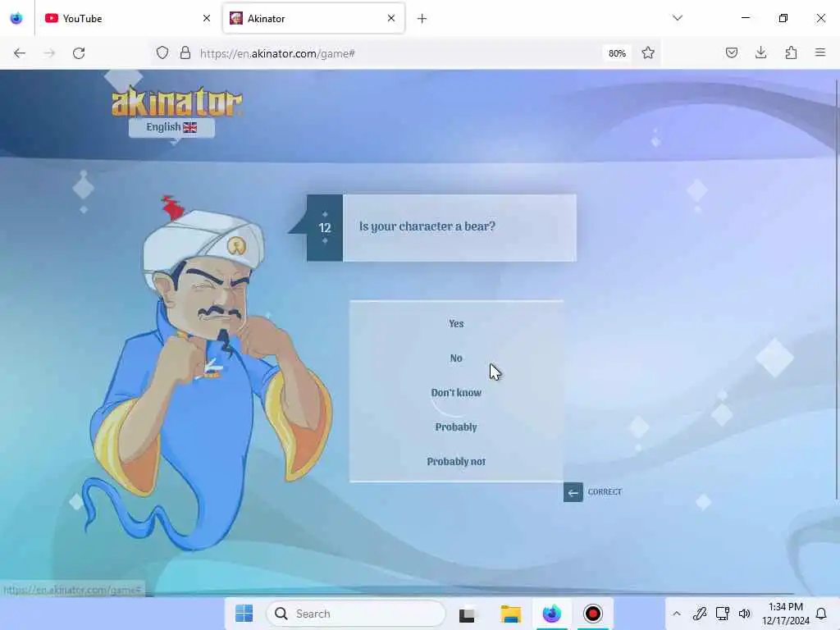Save page to Pocket
840x630 pixels.
(x=732, y=52)
